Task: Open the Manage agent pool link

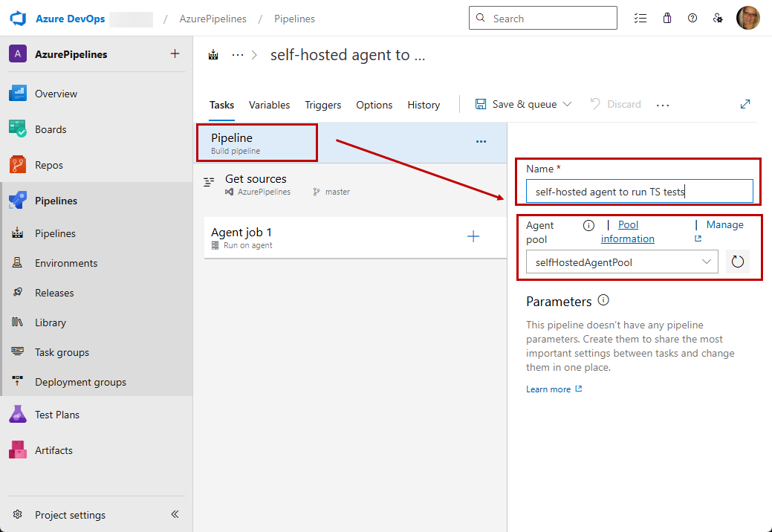Action: (x=724, y=225)
